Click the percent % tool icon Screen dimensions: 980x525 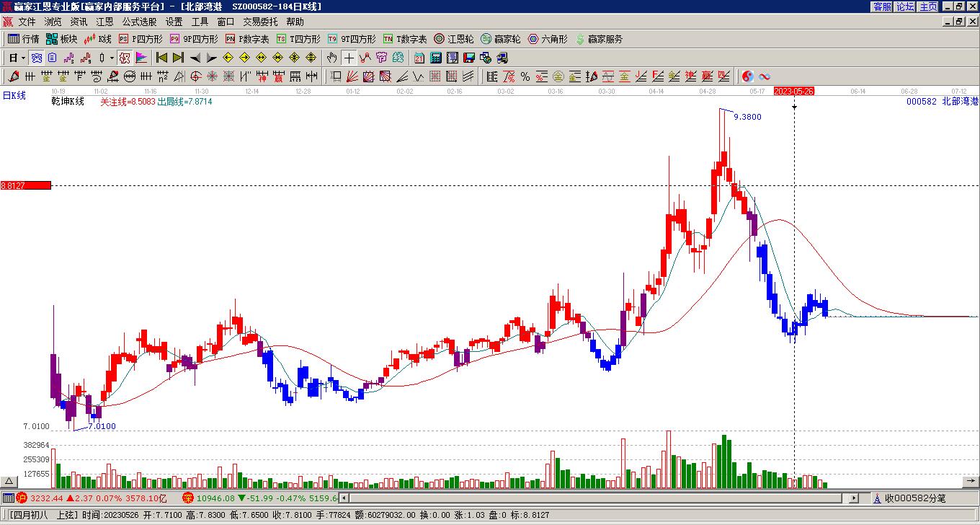click(525, 76)
